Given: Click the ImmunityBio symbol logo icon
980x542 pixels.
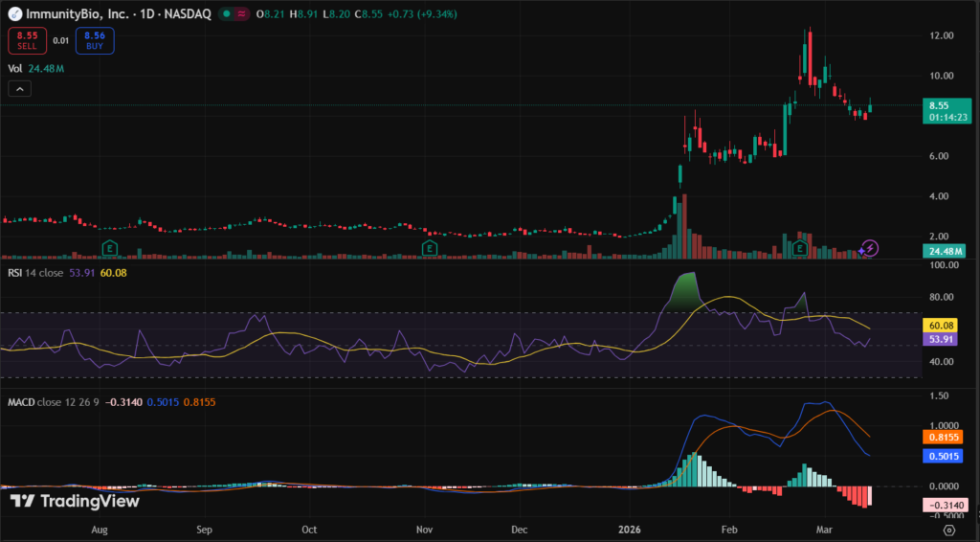Looking at the screenshot, I should 13,14.
